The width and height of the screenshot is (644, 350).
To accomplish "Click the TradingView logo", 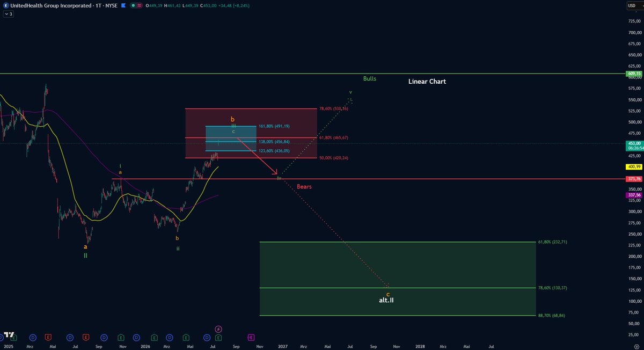I will point(9,334).
